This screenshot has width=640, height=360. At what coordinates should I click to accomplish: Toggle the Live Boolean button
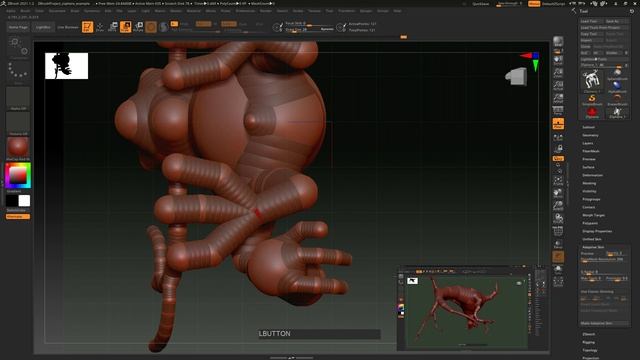[67, 27]
